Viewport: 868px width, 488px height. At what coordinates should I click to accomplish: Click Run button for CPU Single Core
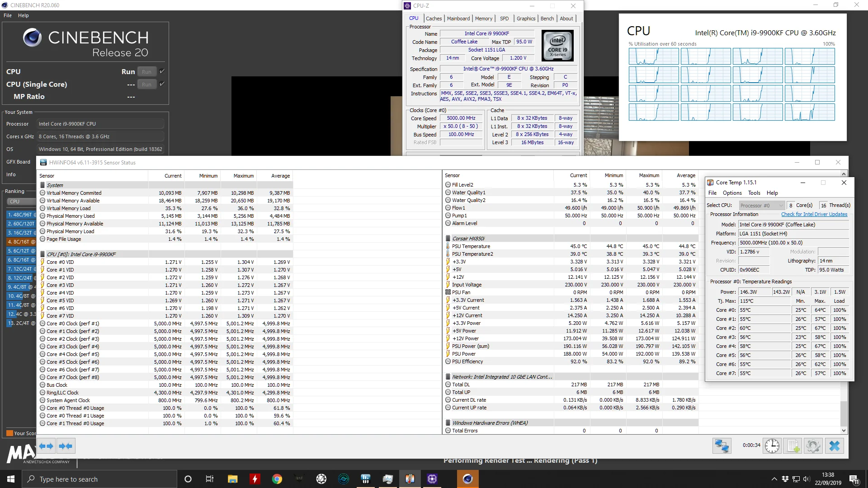(x=146, y=84)
